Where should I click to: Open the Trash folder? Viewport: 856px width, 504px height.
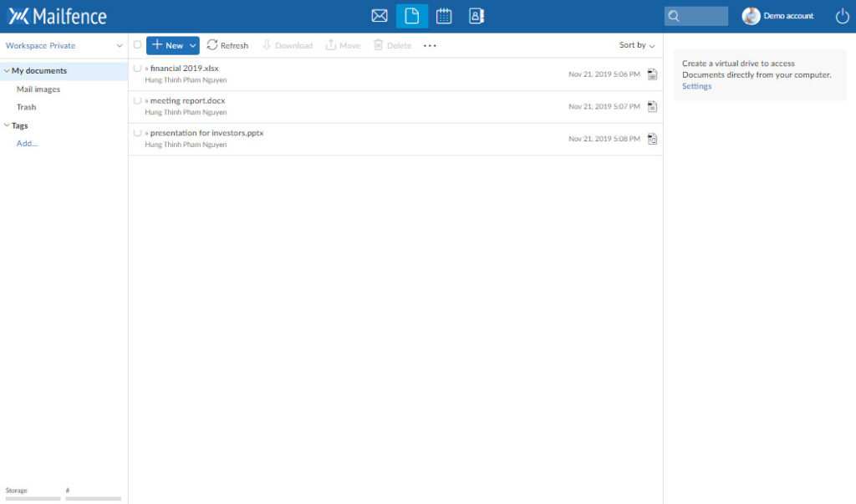(x=27, y=107)
